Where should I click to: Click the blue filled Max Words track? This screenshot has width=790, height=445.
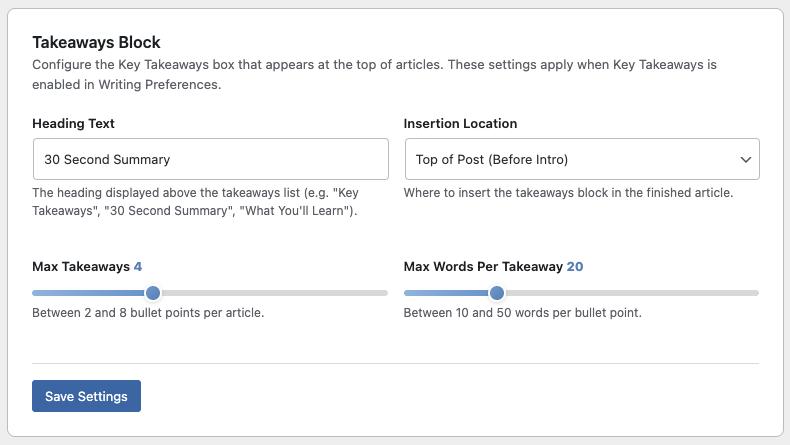pos(446,293)
